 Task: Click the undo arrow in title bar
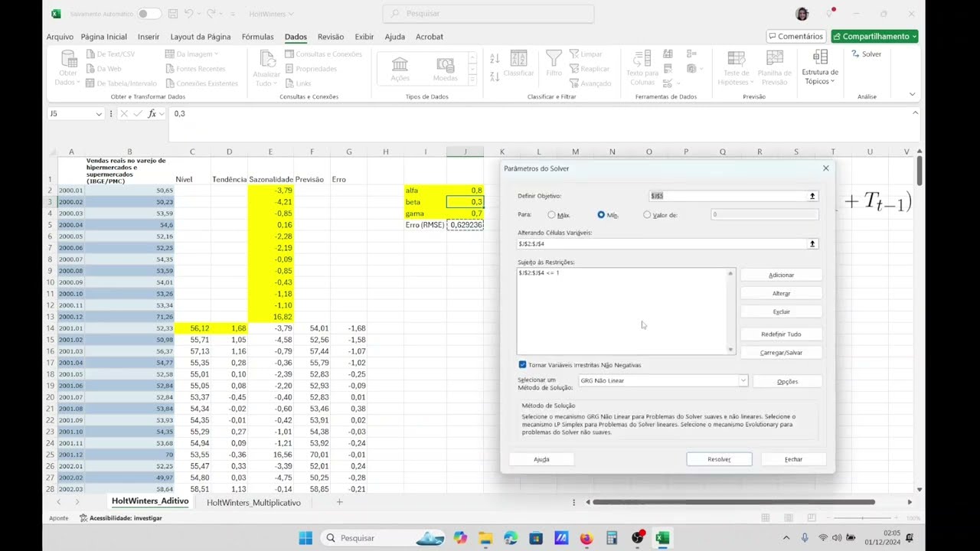189,14
